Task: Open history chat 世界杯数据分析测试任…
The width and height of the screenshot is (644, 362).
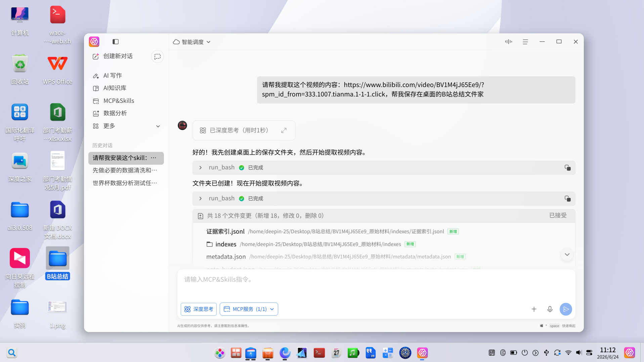Action: coord(126,183)
